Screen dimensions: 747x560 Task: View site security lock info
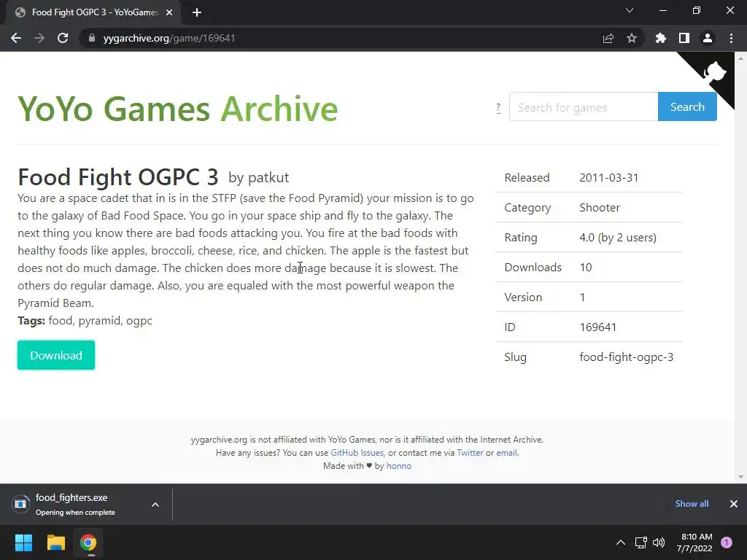point(92,38)
